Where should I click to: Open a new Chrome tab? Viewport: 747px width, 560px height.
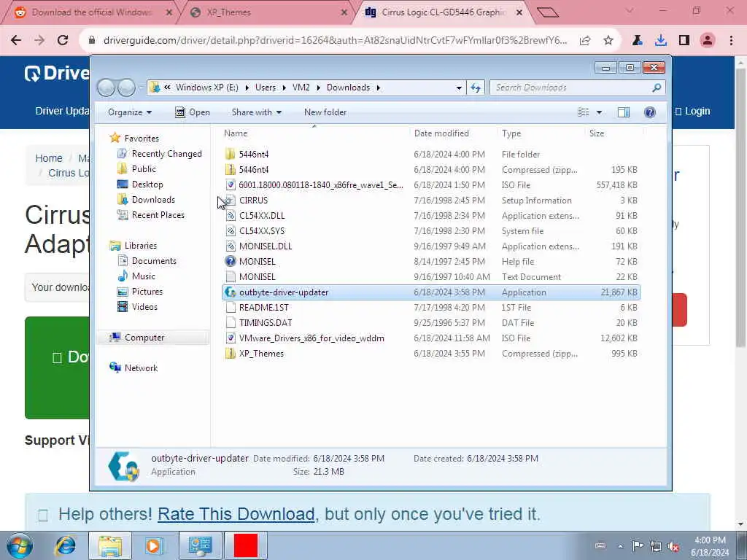coord(547,12)
